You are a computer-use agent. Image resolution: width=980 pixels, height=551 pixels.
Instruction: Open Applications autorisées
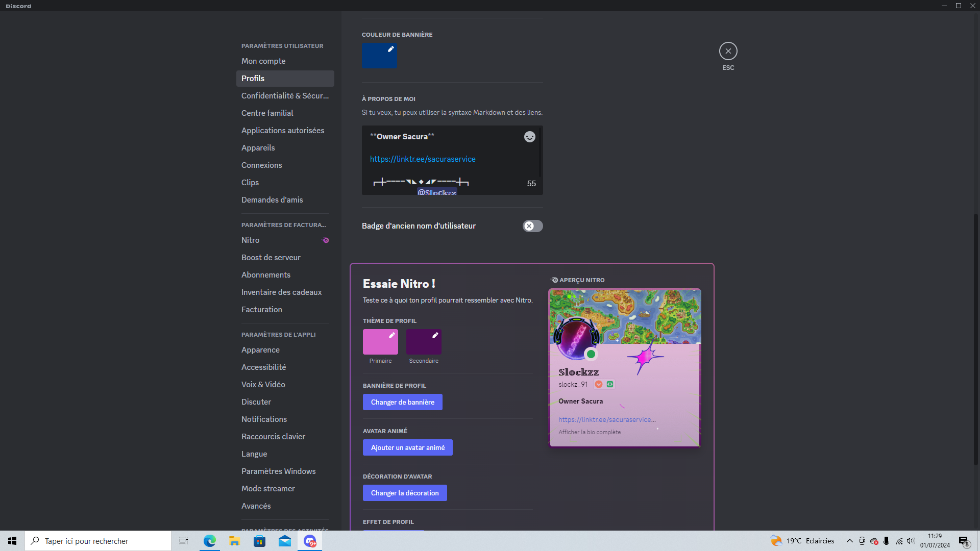[x=285, y=131]
